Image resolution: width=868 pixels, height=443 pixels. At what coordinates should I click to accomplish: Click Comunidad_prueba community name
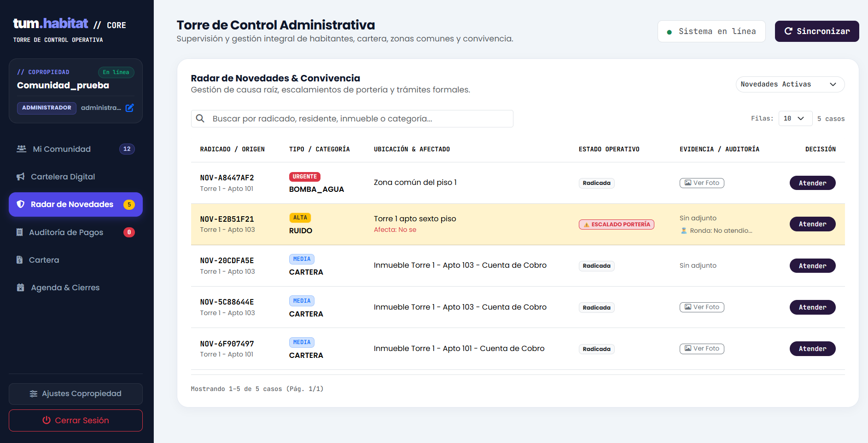63,85
